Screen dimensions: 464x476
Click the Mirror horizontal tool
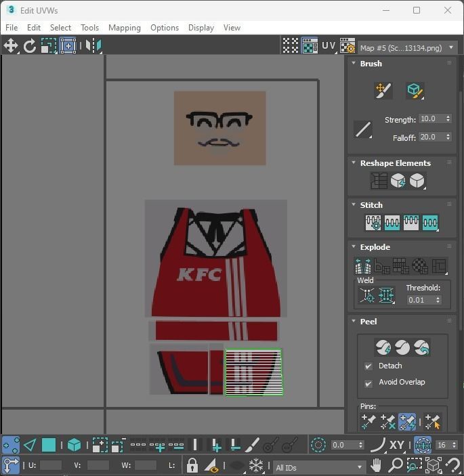tap(93, 46)
